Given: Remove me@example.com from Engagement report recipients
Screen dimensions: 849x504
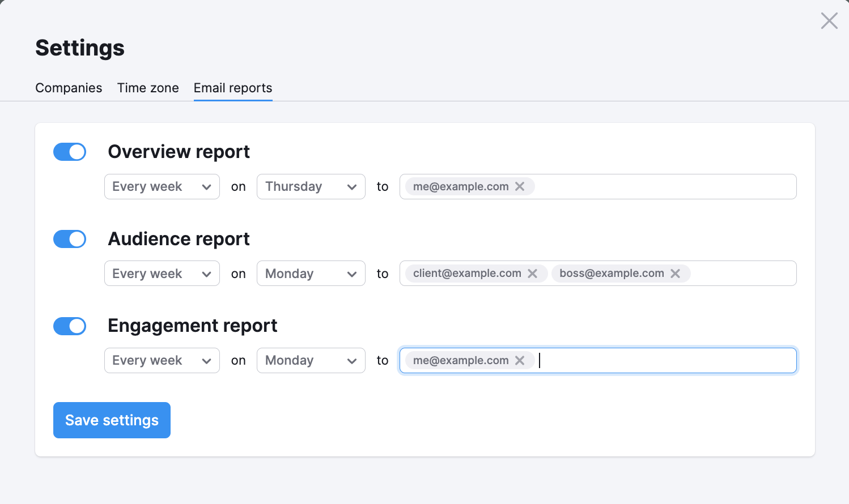Looking at the screenshot, I should [520, 360].
